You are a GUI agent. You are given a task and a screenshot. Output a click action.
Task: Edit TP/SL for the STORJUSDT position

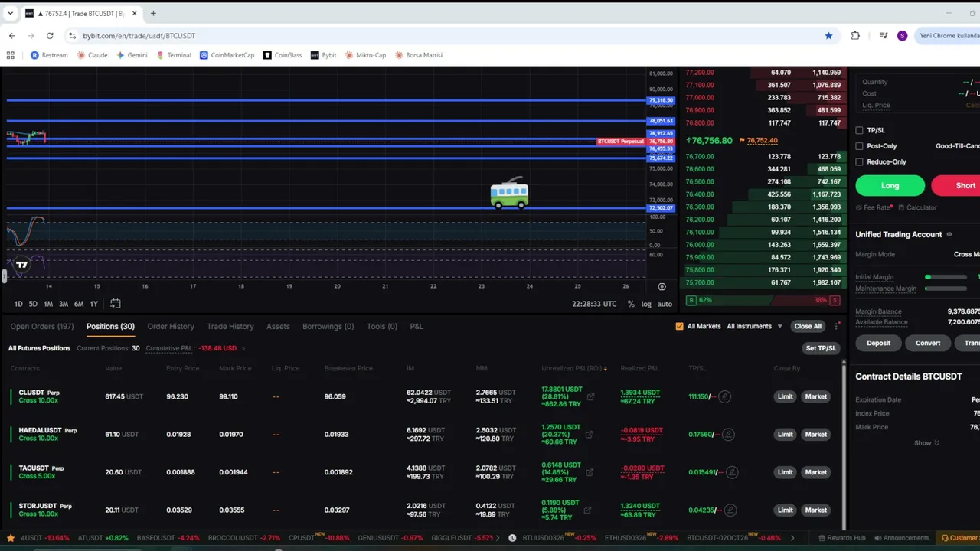coord(730,510)
